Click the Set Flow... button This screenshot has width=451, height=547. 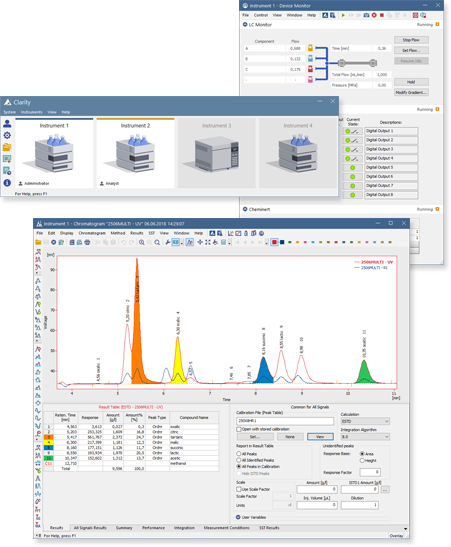point(411,50)
